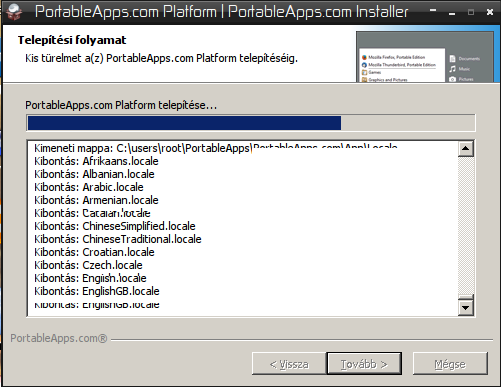Select the English.locale log line
This screenshot has width=501, height=387.
coord(90,278)
